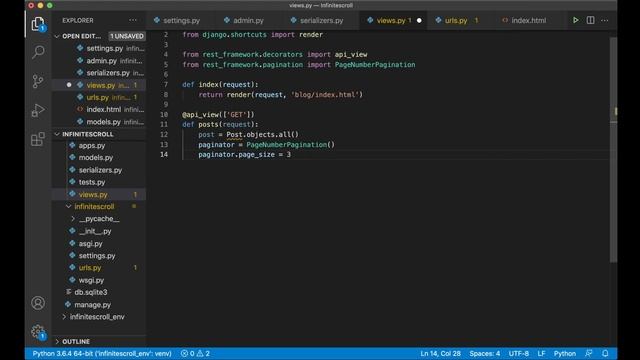Select Python 3.6.4 interpreter in status bar

(x=102, y=353)
